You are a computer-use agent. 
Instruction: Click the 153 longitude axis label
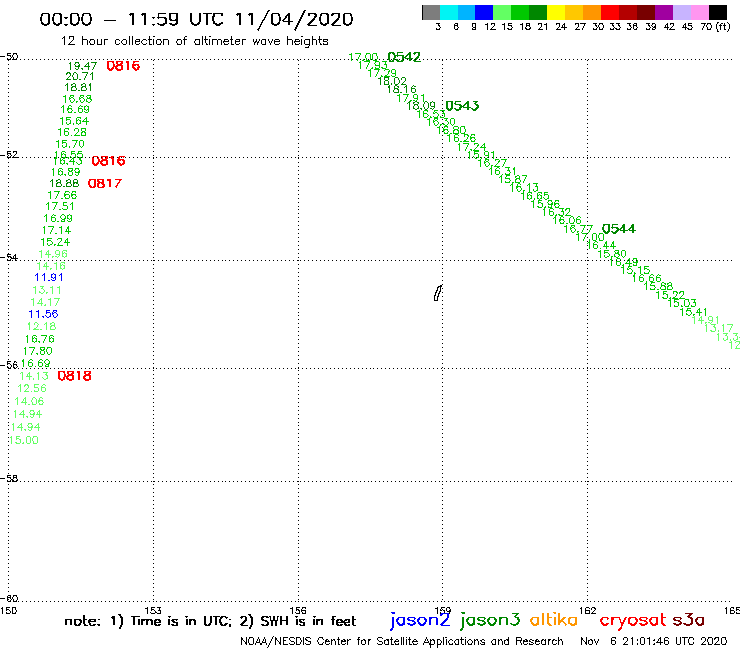(x=153, y=611)
